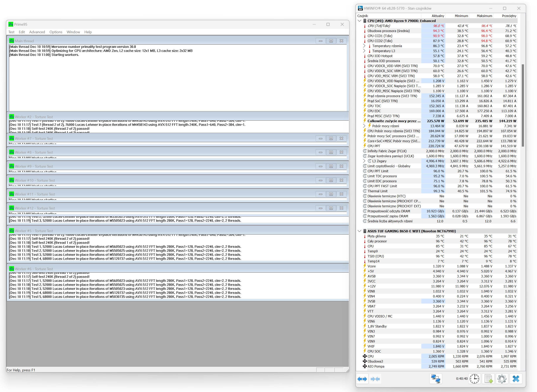Minimize the Worker #12 child window

[321, 208]
